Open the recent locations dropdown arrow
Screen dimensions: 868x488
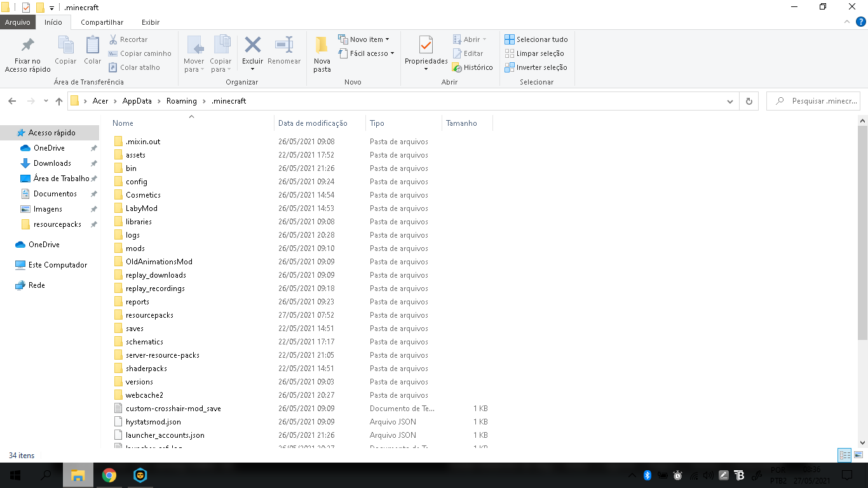(46, 101)
